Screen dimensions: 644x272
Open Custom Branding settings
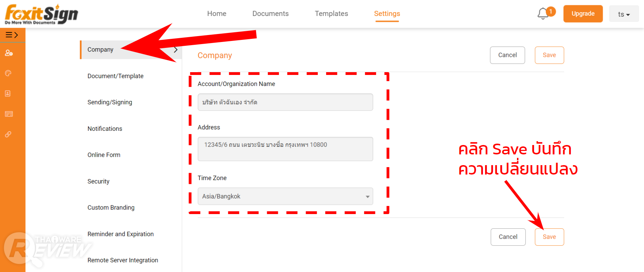pyautogui.click(x=111, y=207)
